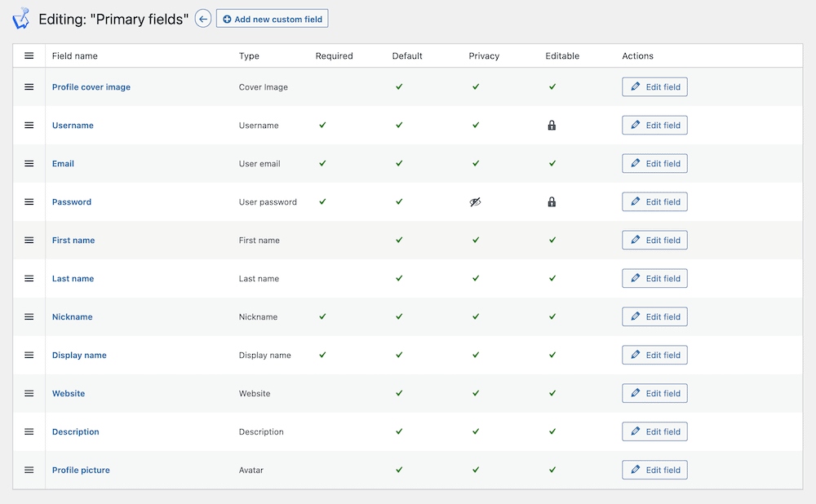Click the drag handle on the Profile picture row
816x504 pixels.
coord(29,470)
